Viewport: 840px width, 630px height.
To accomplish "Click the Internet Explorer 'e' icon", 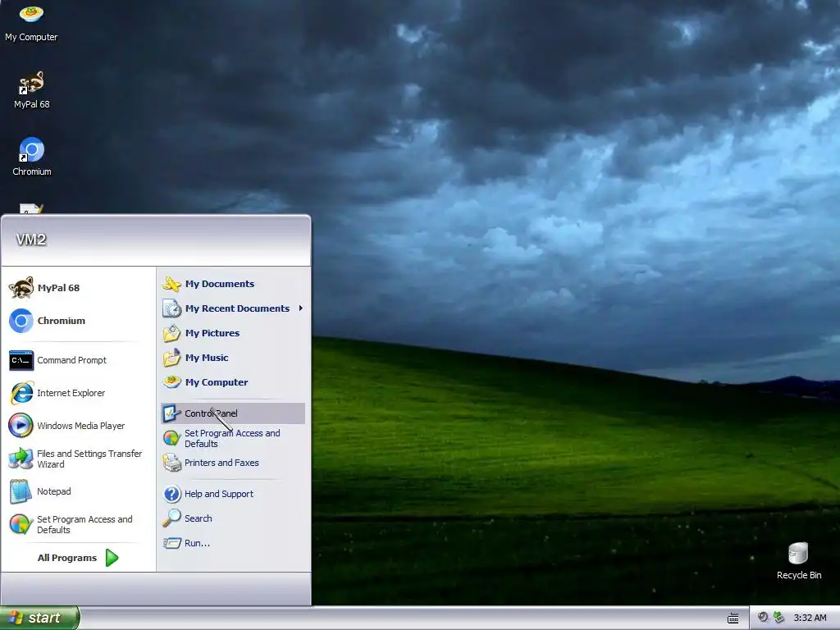I will (x=21, y=393).
